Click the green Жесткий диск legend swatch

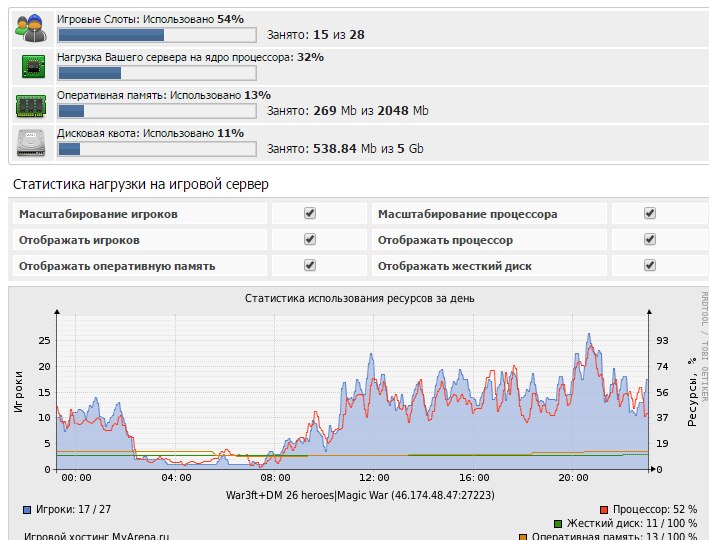click(x=557, y=523)
